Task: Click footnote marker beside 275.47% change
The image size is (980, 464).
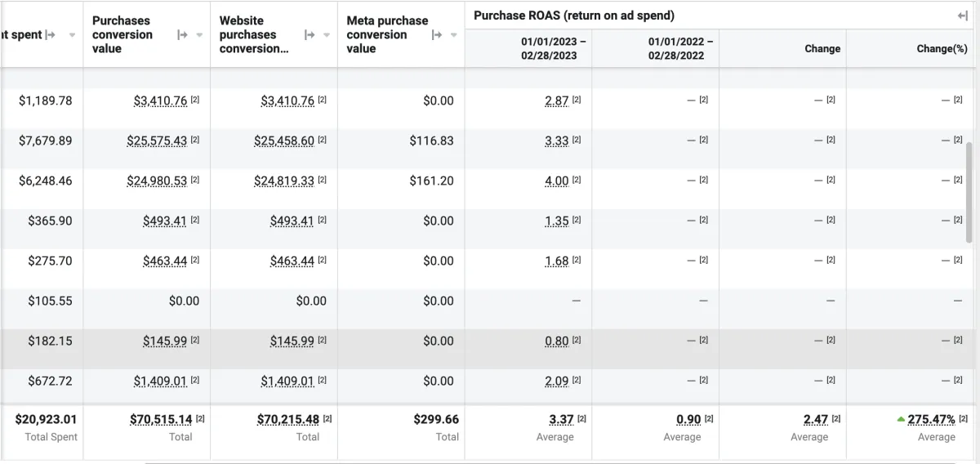Action: coord(963,419)
